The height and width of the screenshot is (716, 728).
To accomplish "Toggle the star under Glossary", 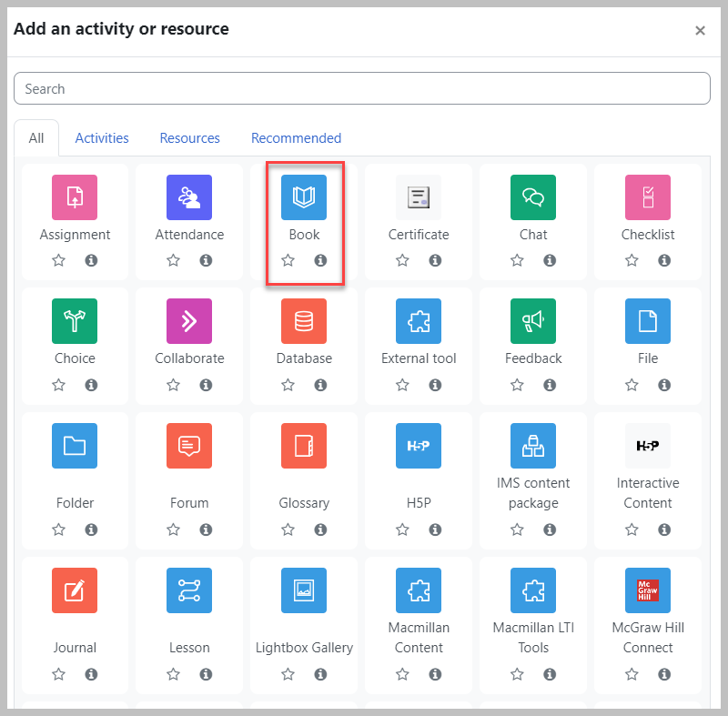I will (288, 529).
